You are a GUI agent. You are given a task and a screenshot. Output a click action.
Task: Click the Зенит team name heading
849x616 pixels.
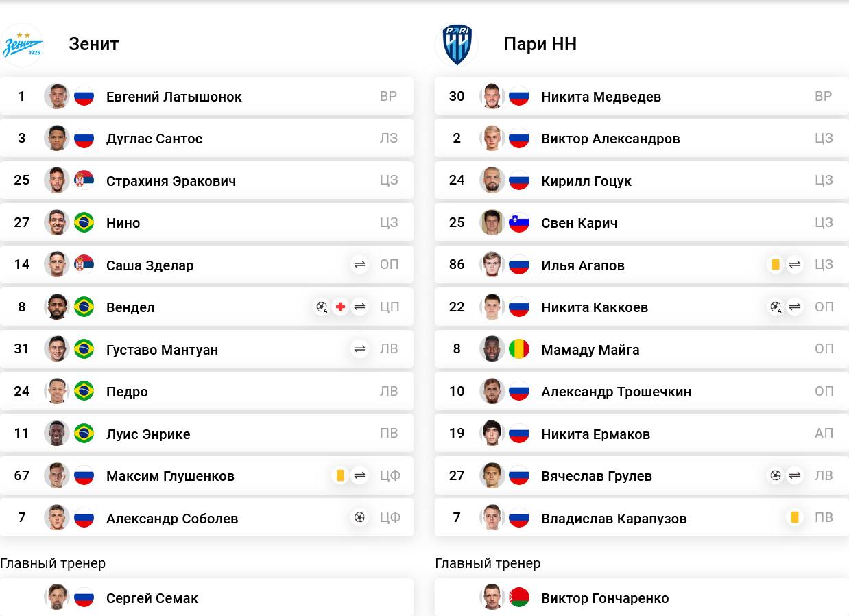click(94, 44)
